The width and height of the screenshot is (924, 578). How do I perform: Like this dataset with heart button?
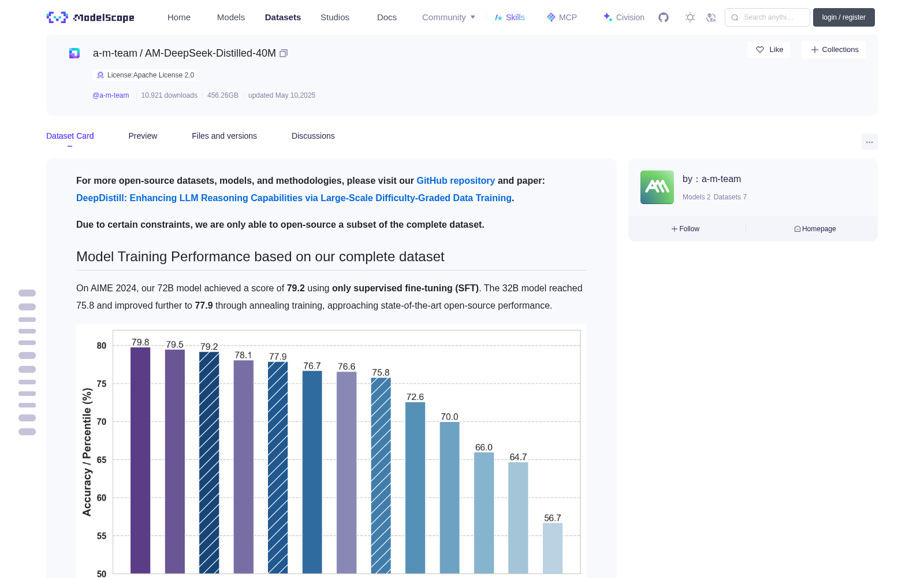769,50
